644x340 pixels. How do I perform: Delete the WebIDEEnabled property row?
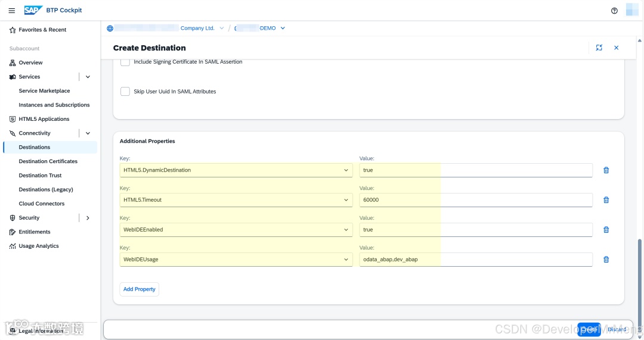(606, 230)
